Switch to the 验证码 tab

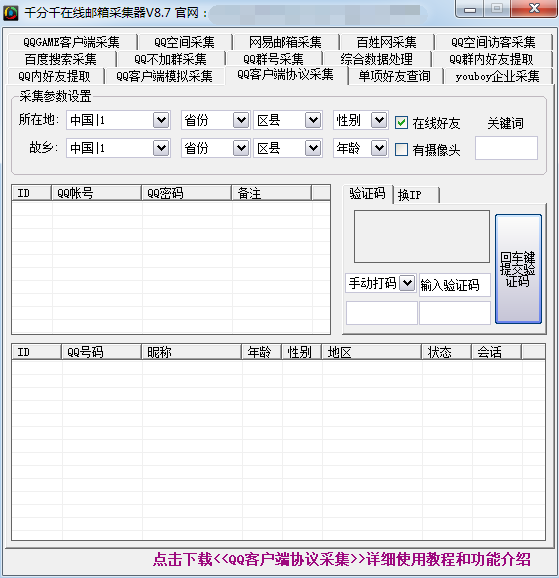(367, 193)
